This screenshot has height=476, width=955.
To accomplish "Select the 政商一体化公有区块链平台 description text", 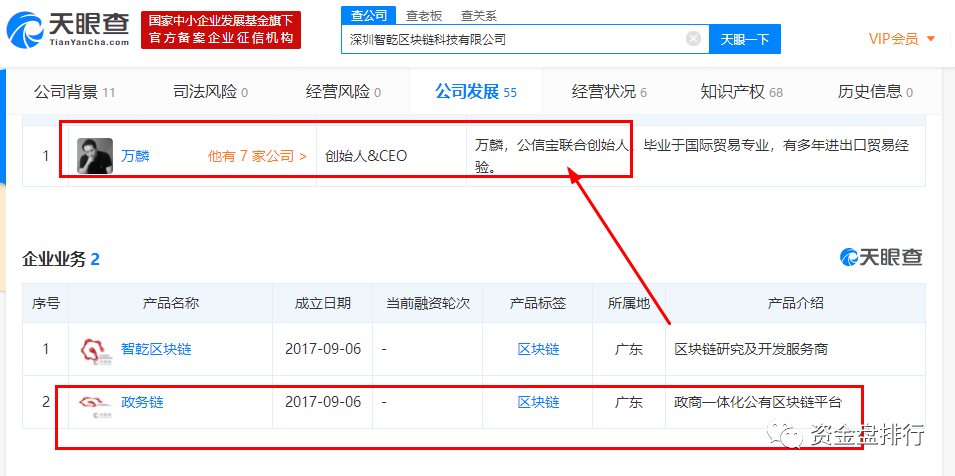I will click(758, 402).
